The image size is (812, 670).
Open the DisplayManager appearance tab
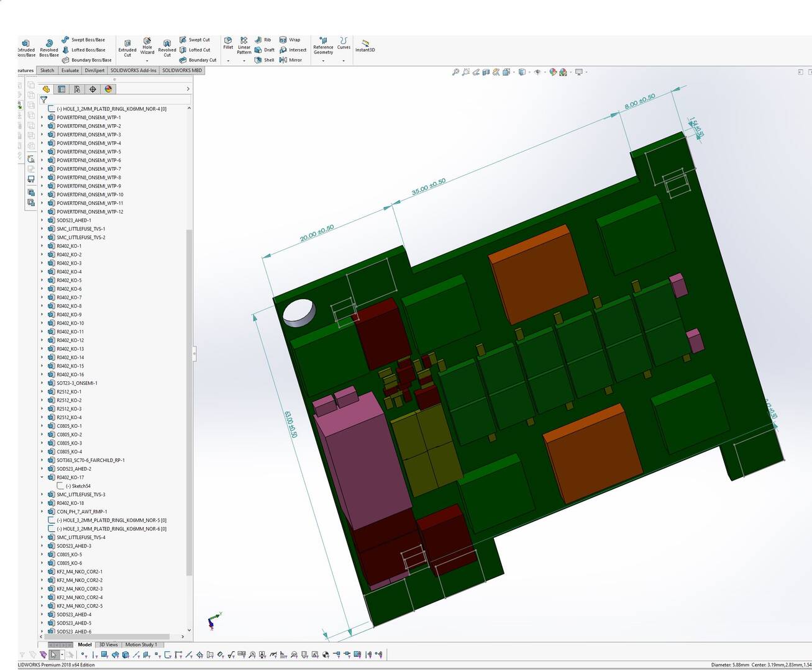[108, 89]
